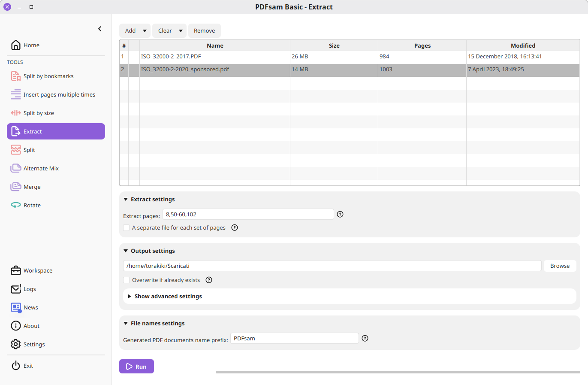Open the Split tool
The height and width of the screenshot is (385, 588).
point(56,150)
